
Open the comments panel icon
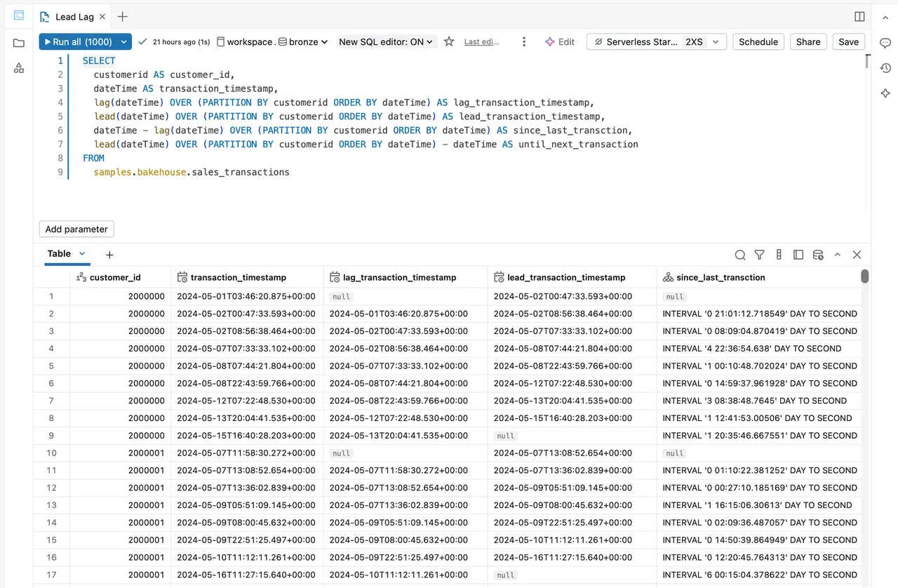click(x=885, y=43)
